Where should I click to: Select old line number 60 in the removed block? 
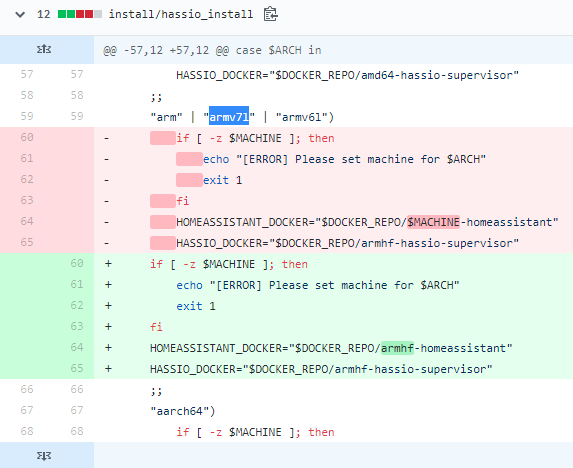click(x=27, y=138)
